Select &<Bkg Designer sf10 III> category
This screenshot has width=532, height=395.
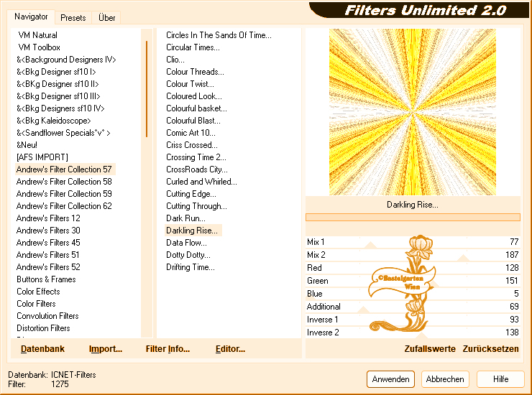coord(58,96)
